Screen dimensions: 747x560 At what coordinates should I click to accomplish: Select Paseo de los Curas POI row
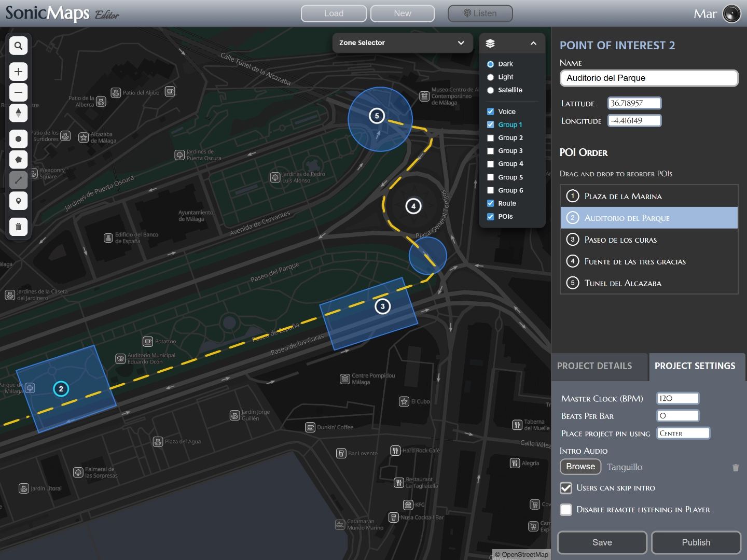(x=649, y=240)
